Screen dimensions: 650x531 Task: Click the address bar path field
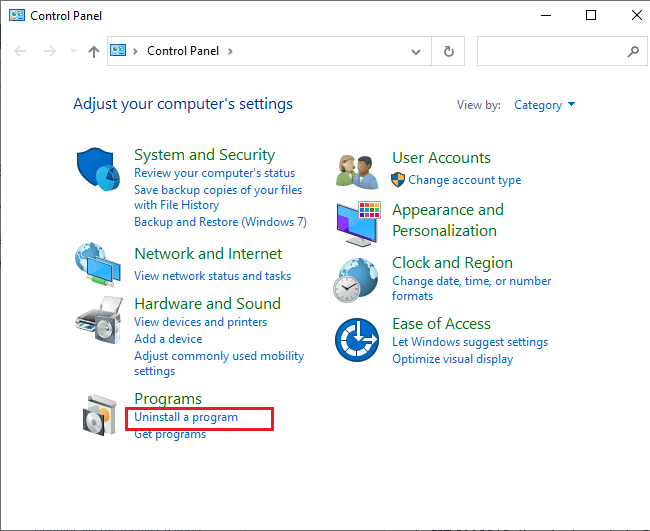coord(269,51)
